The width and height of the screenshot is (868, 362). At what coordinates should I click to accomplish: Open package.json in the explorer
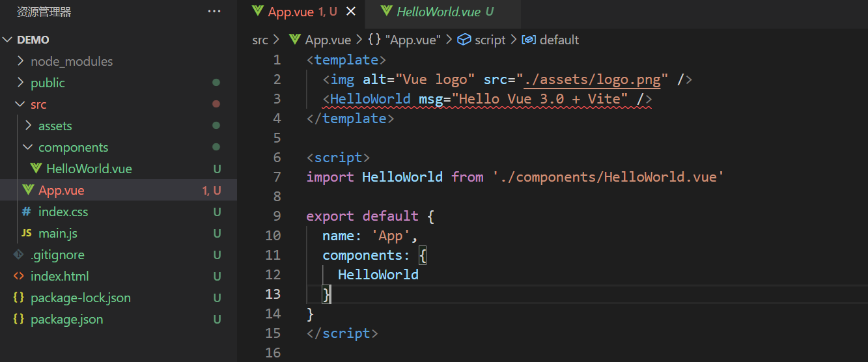coord(67,319)
